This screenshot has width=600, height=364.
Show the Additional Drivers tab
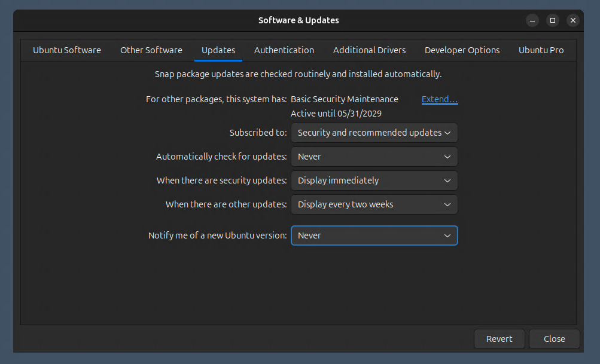(369, 50)
